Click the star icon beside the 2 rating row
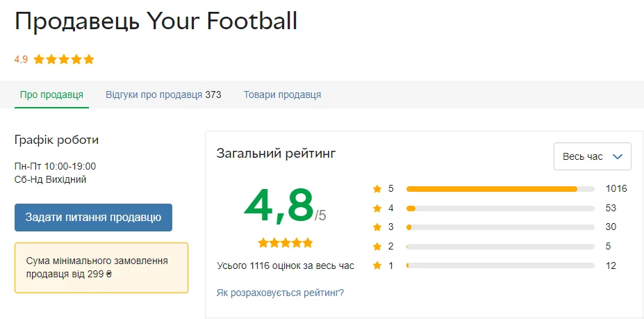 (x=377, y=246)
